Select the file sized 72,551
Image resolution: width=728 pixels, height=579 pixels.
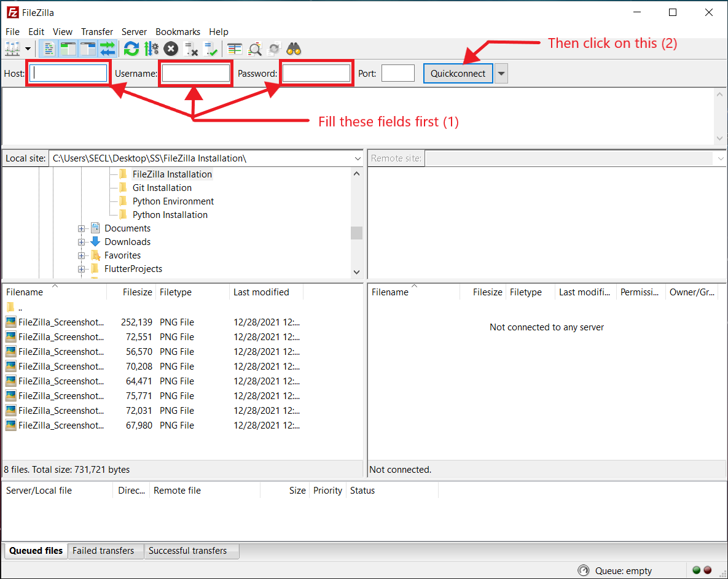tap(152, 337)
